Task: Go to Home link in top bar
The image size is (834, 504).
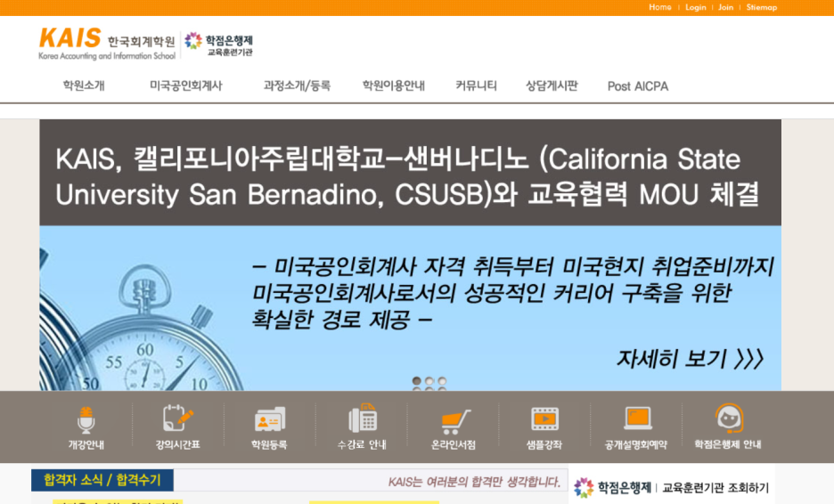Action: [x=659, y=7]
